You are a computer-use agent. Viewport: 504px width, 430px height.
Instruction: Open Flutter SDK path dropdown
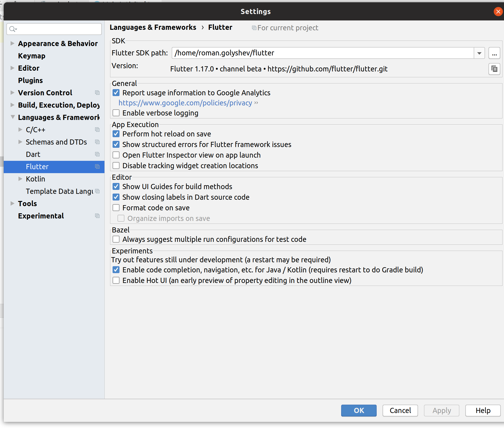[x=479, y=53]
